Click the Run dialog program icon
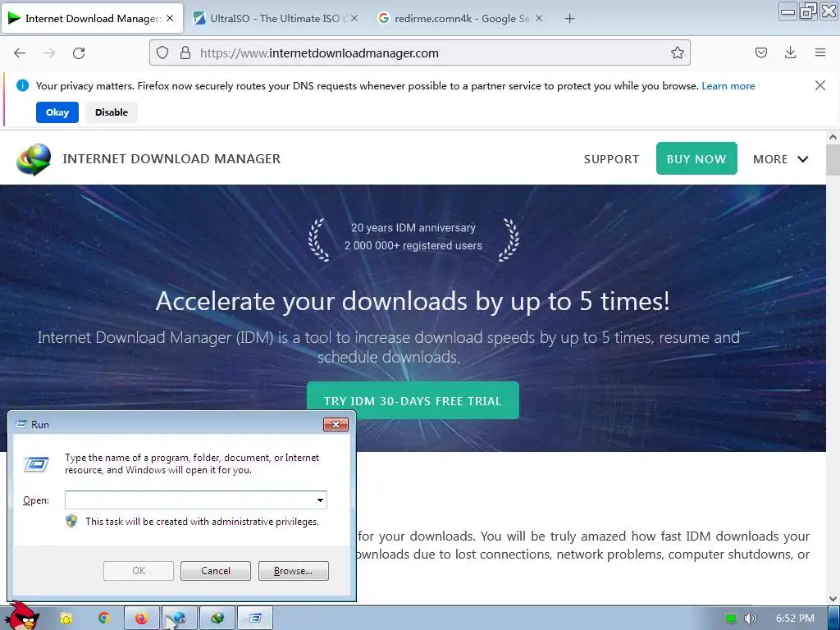This screenshot has width=840, height=630. tap(36, 464)
